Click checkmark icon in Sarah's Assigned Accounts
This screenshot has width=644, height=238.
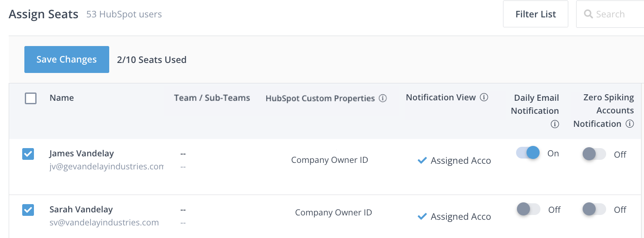point(422,216)
